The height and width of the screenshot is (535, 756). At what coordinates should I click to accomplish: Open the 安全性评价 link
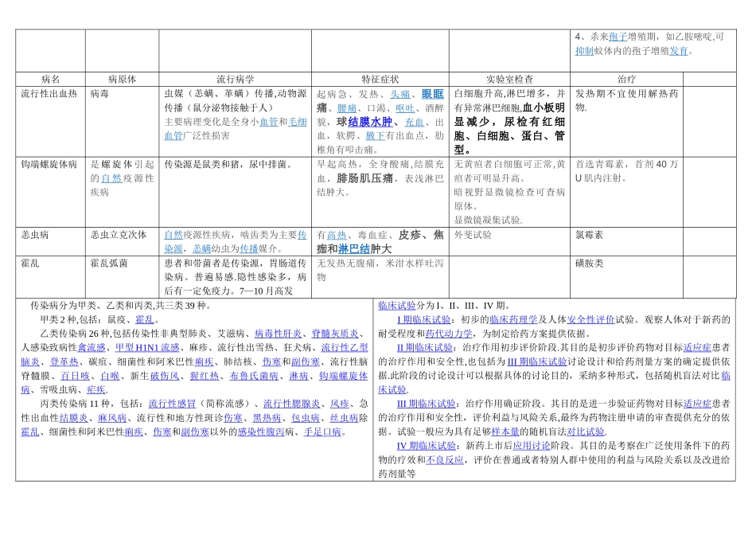point(590,319)
